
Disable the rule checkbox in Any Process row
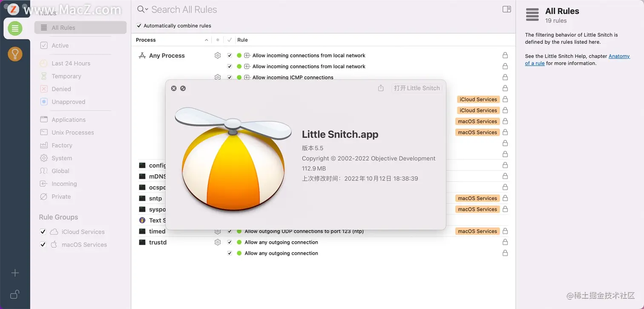coord(230,55)
